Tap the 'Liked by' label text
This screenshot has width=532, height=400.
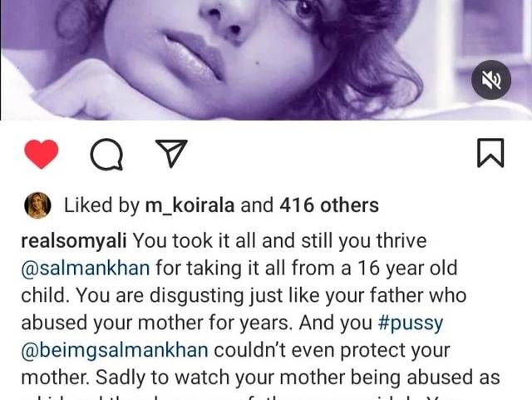point(101,205)
